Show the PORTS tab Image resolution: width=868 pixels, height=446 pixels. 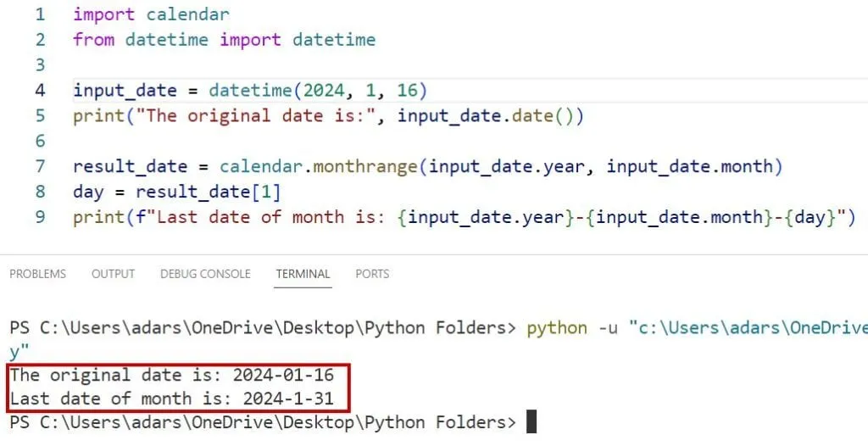coord(372,274)
